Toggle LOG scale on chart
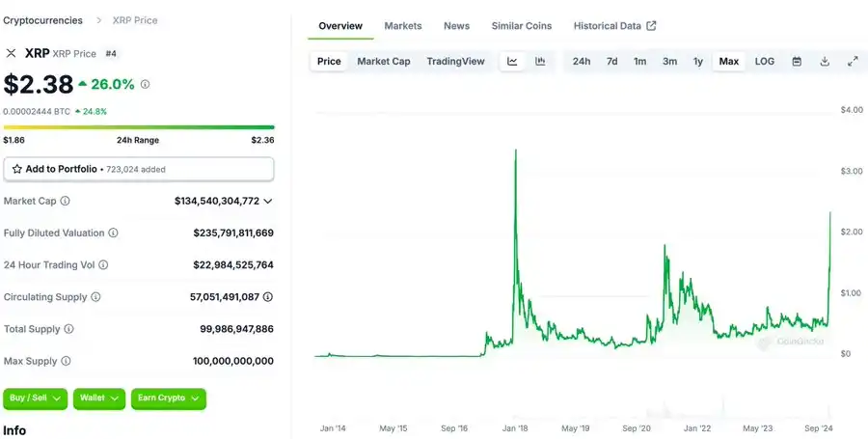868x439 pixels. (x=764, y=62)
